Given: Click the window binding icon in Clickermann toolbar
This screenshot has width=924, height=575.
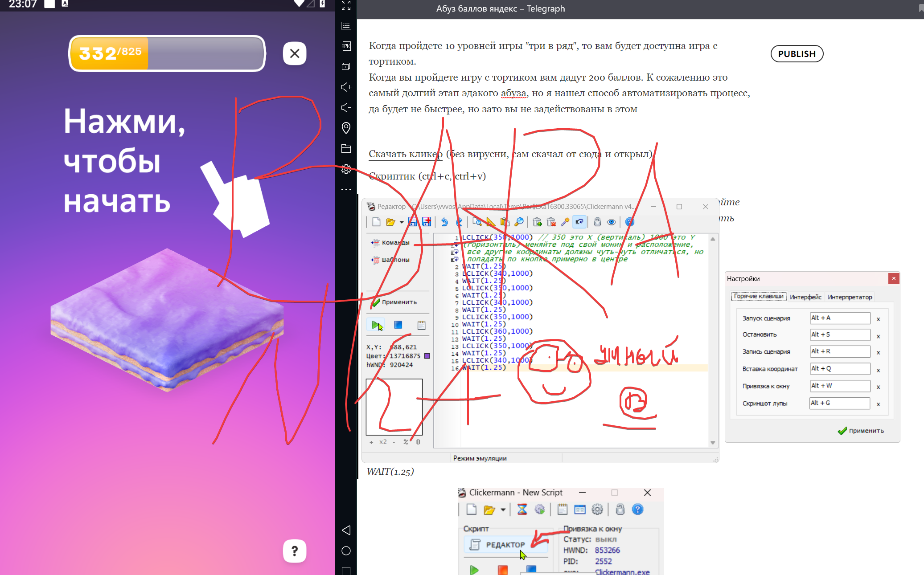Looking at the screenshot, I should 579,509.
